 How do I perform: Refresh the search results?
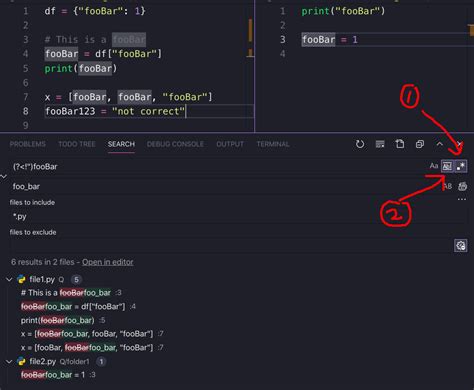tap(360, 144)
